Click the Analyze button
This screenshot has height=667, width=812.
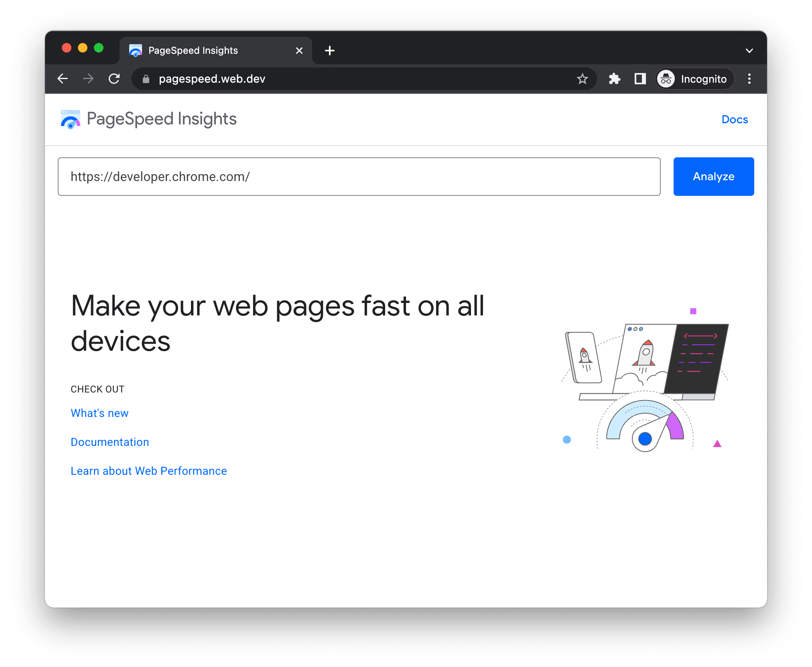coord(714,177)
